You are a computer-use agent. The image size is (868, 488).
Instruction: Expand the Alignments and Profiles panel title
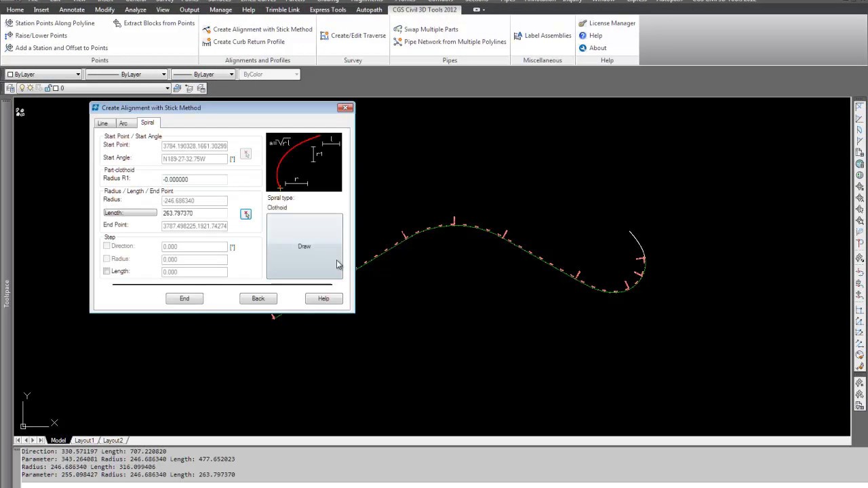tap(258, 60)
